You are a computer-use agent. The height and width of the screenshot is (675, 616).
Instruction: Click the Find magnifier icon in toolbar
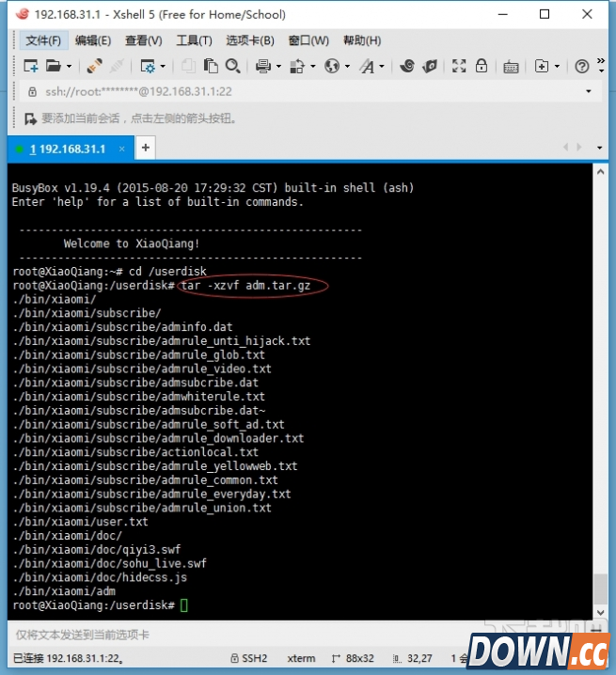pyautogui.click(x=232, y=66)
